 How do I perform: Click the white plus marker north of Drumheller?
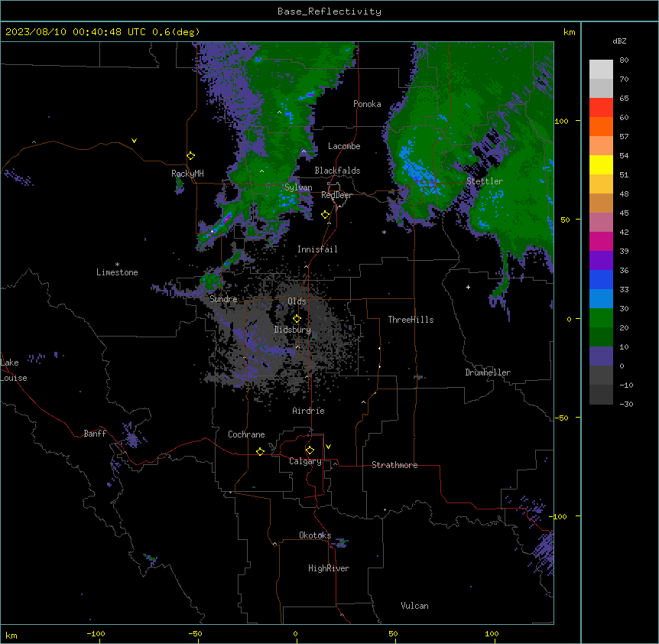468,287
